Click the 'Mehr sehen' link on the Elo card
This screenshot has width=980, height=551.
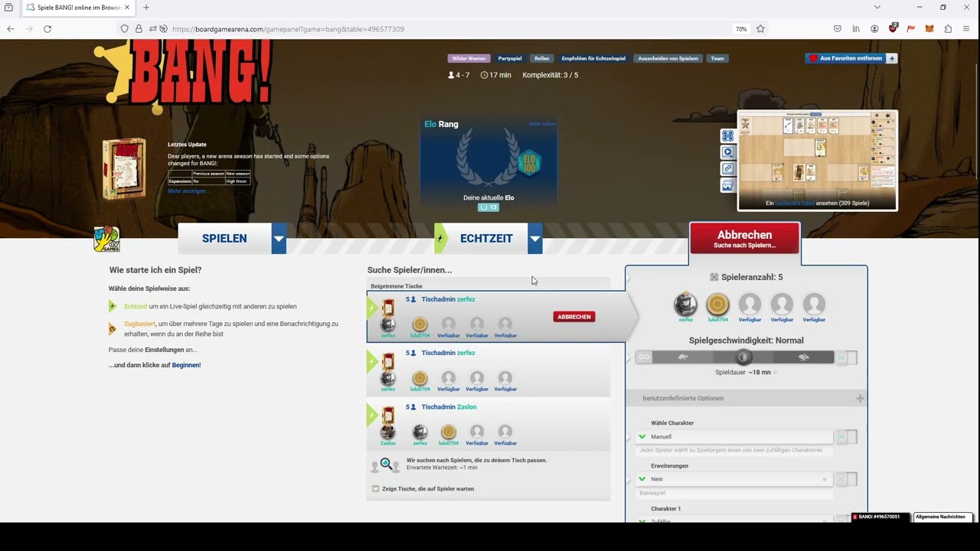pyautogui.click(x=542, y=124)
